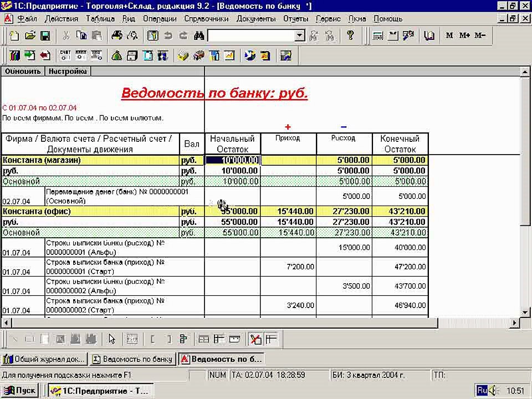
Task: Click the vertical scrollbar down arrow
Action: (x=525, y=312)
